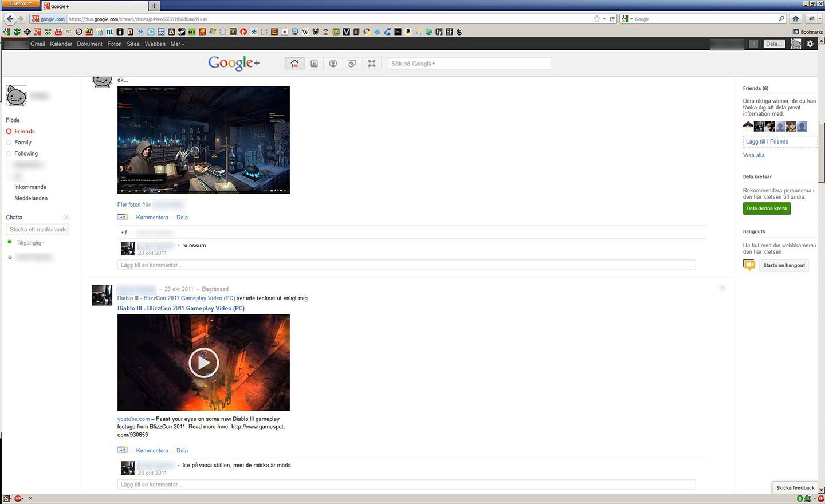Open the Circles icon in the navigation bar
Screen dimensions: 825x504
[x=352, y=63]
